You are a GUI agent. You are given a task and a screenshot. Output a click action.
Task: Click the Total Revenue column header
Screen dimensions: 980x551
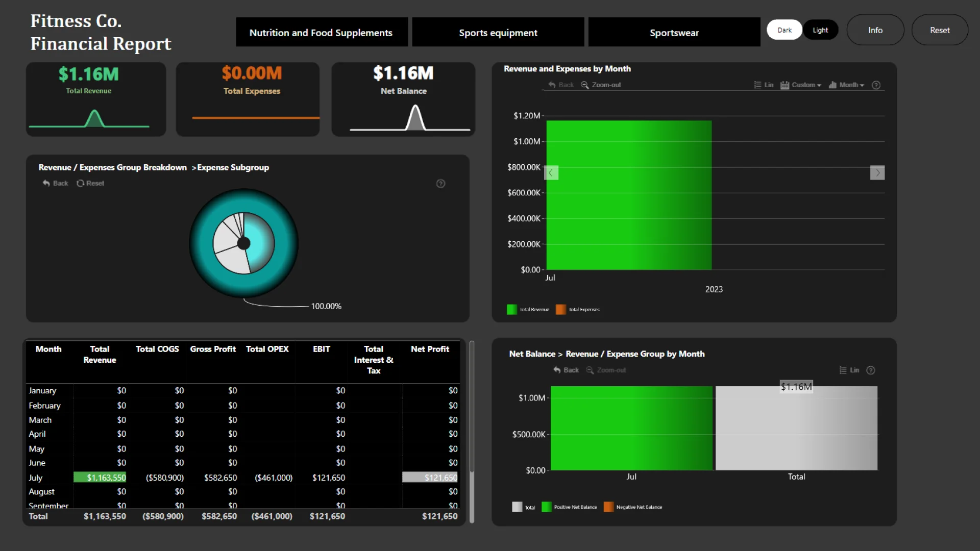pyautogui.click(x=100, y=354)
